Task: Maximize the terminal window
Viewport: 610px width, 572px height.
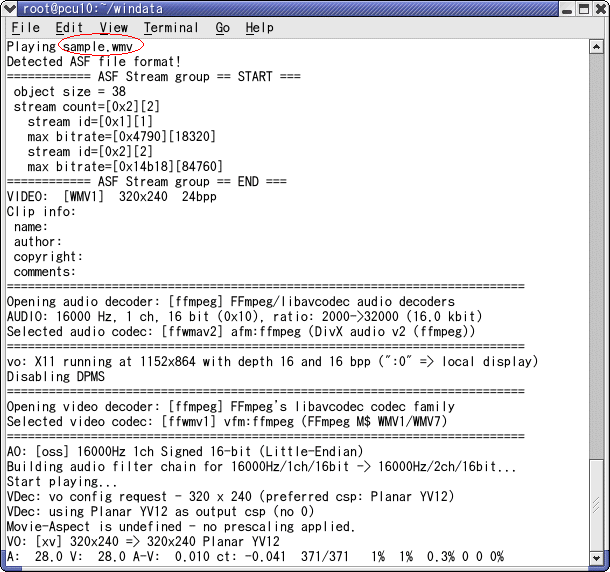Action: point(584,9)
